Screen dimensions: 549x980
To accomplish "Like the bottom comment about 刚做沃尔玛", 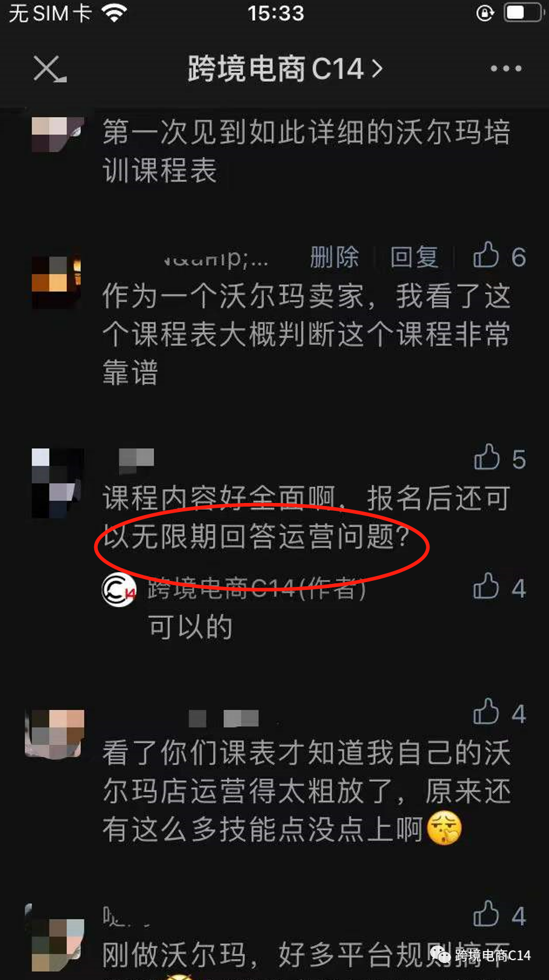I will click(499, 915).
